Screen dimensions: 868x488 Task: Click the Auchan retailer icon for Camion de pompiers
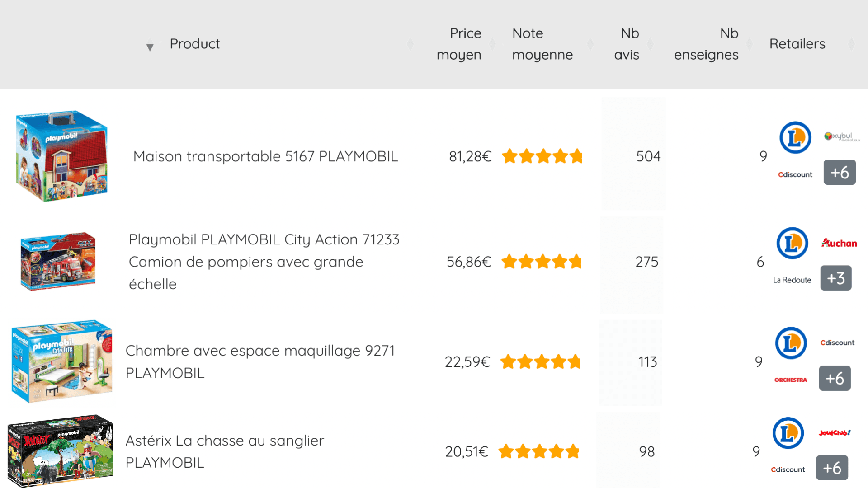[x=839, y=244]
